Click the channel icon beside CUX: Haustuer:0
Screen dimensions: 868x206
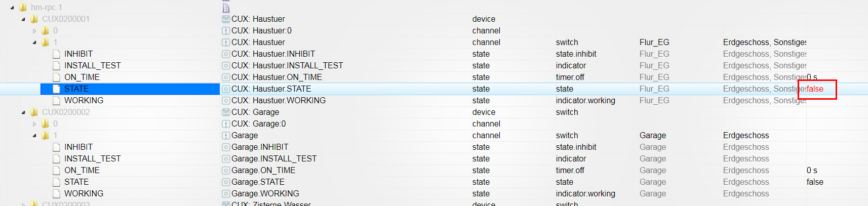coord(226,31)
